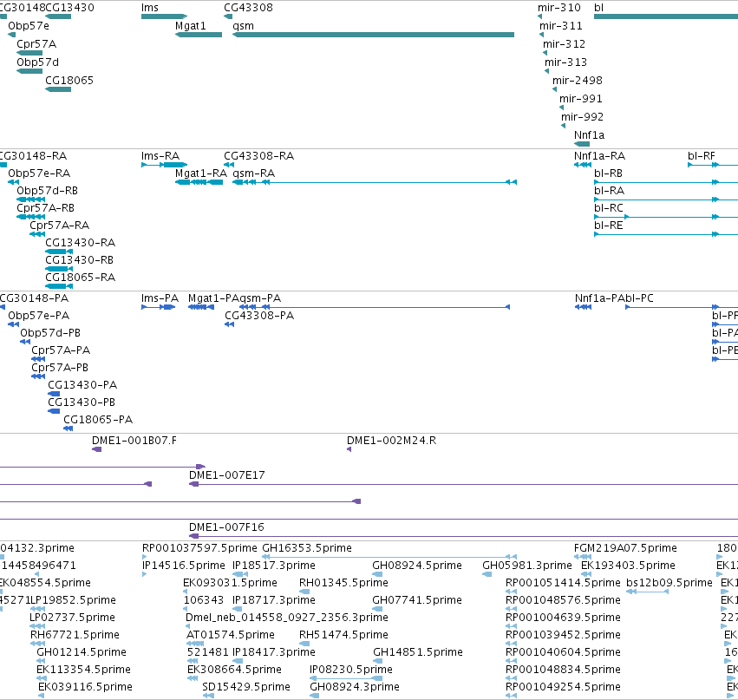Click EST RP001037597.5prime
This screenshot has height=700, width=738.
pos(199,548)
